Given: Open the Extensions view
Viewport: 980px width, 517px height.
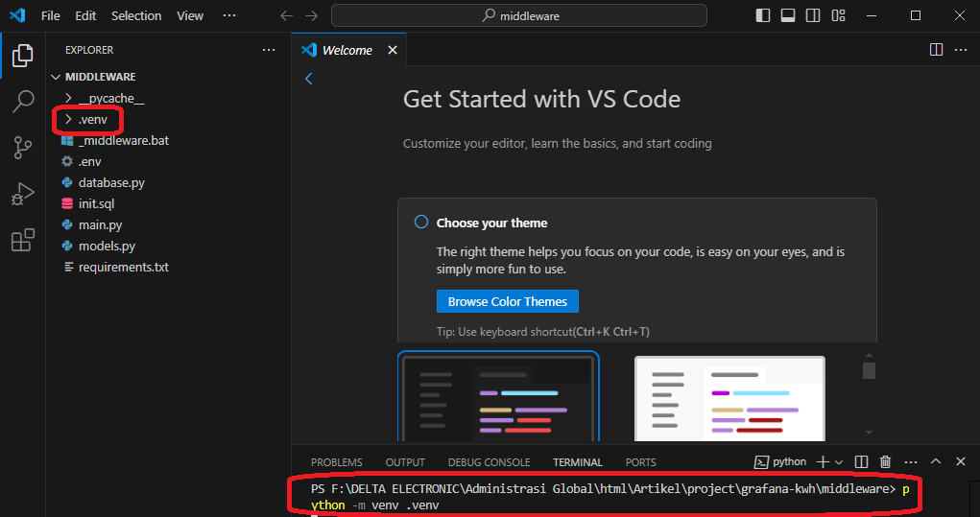Looking at the screenshot, I should (23, 241).
